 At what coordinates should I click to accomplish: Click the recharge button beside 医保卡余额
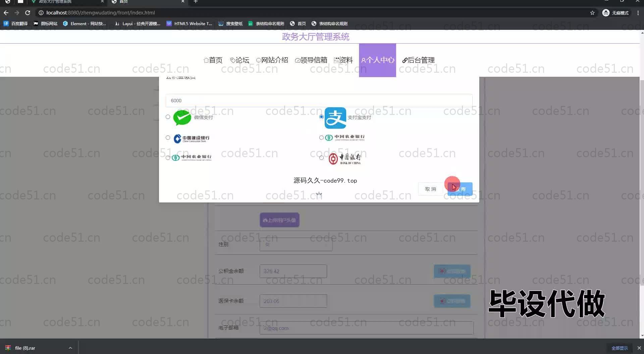tap(452, 301)
